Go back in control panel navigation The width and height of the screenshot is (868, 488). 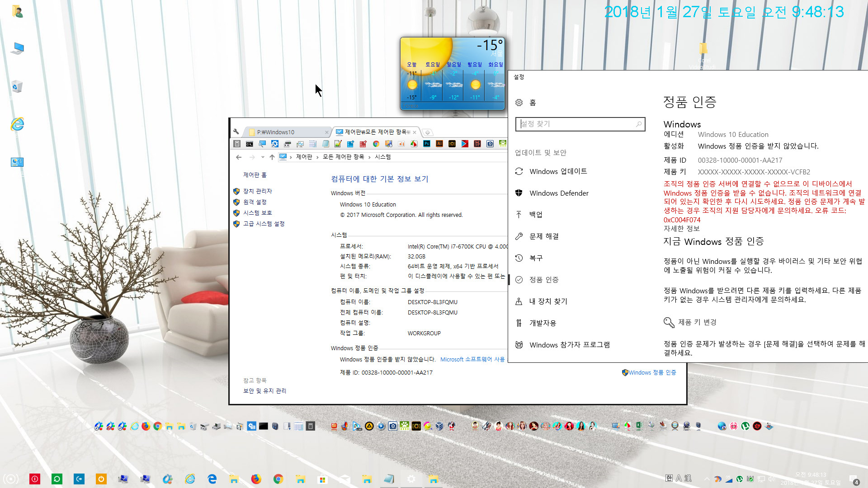coord(239,157)
